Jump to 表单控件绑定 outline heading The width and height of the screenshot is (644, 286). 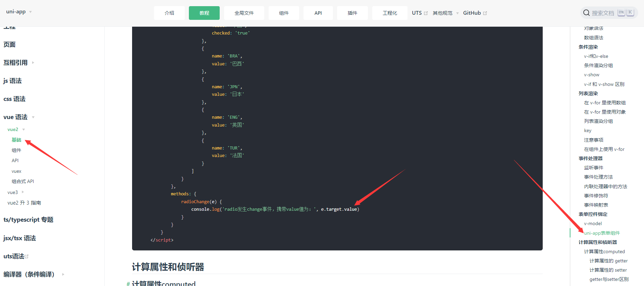click(593, 214)
